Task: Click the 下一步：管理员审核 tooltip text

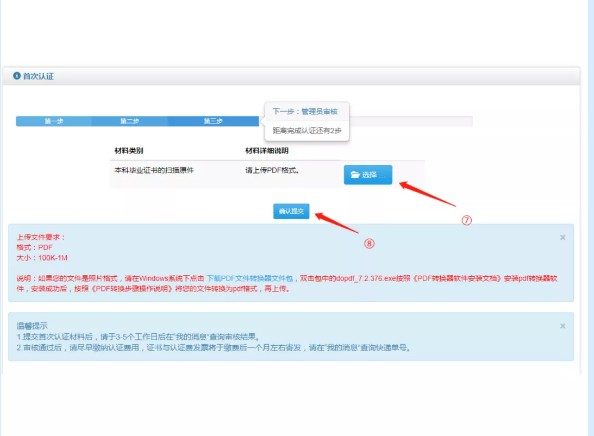Action: (x=305, y=111)
